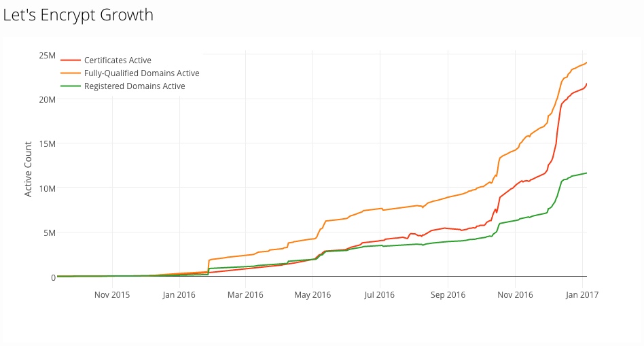The height and width of the screenshot is (346, 644).
Task: Toggle Fully-Qualified Domains Active legend entry
Action: pyautogui.click(x=130, y=73)
